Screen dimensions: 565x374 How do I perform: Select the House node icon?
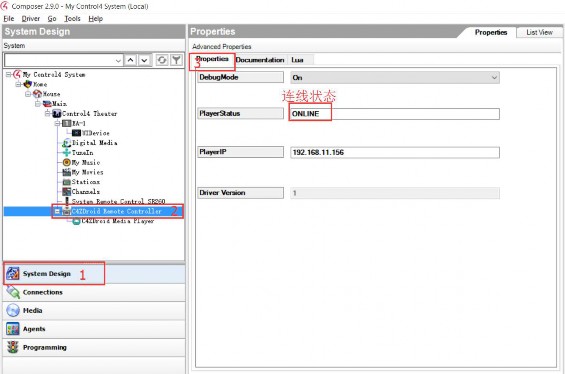(37, 94)
